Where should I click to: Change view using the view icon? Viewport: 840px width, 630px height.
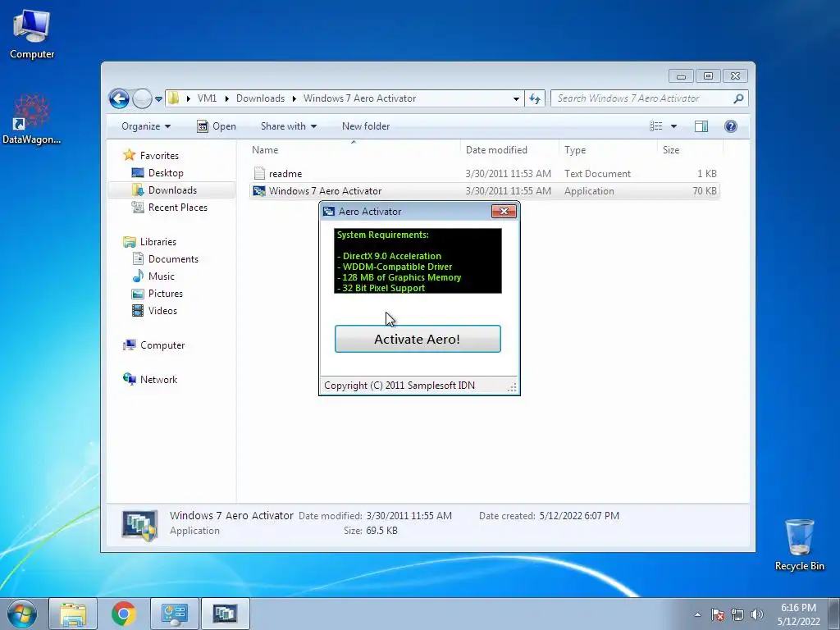tap(655, 126)
